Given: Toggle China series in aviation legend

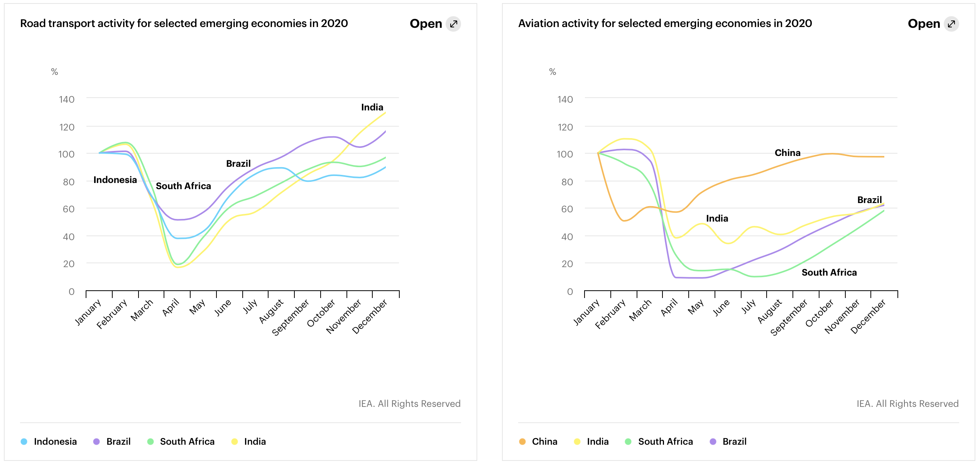Looking at the screenshot, I should pyautogui.click(x=544, y=441).
